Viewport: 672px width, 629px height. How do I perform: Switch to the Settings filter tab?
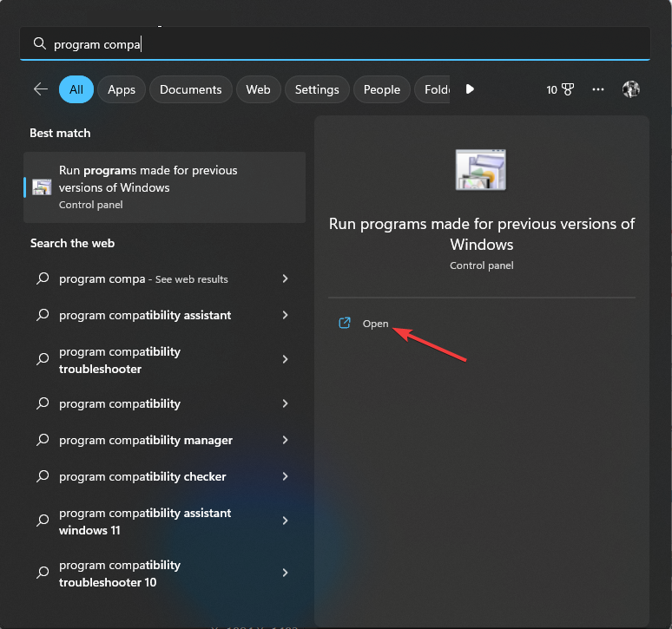pos(317,89)
